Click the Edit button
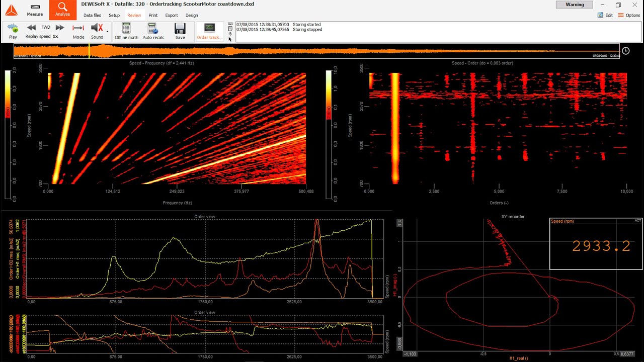Image resolution: width=644 pixels, height=362 pixels. point(605,15)
